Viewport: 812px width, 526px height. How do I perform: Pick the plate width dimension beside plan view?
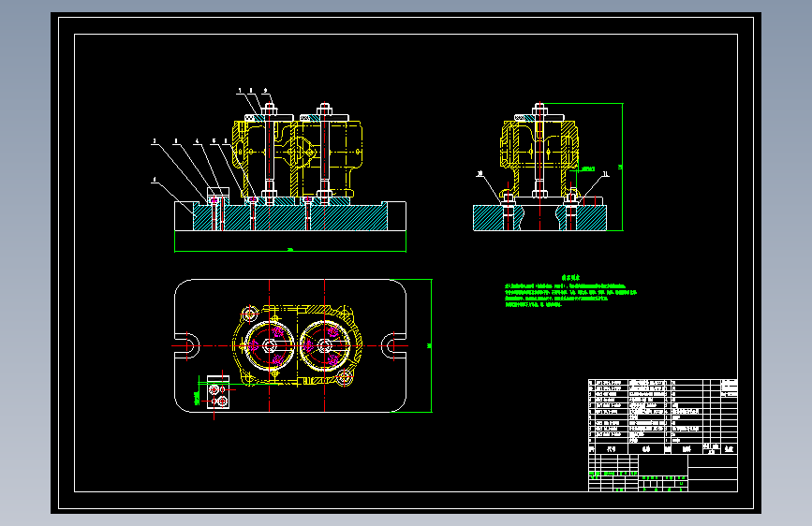[x=430, y=346]
